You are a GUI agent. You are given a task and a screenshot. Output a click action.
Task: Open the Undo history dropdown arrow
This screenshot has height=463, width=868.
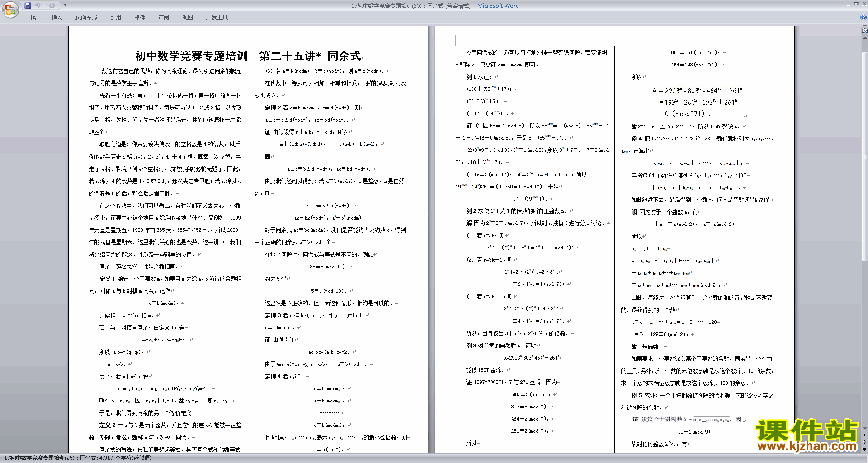(x=44, y=5)
